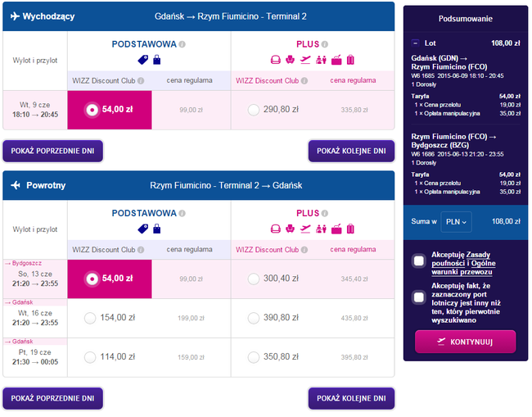The image size is (532, 417).
Task: Click the seat selection icon in outbound PLUS
Action: coord(290,60)
